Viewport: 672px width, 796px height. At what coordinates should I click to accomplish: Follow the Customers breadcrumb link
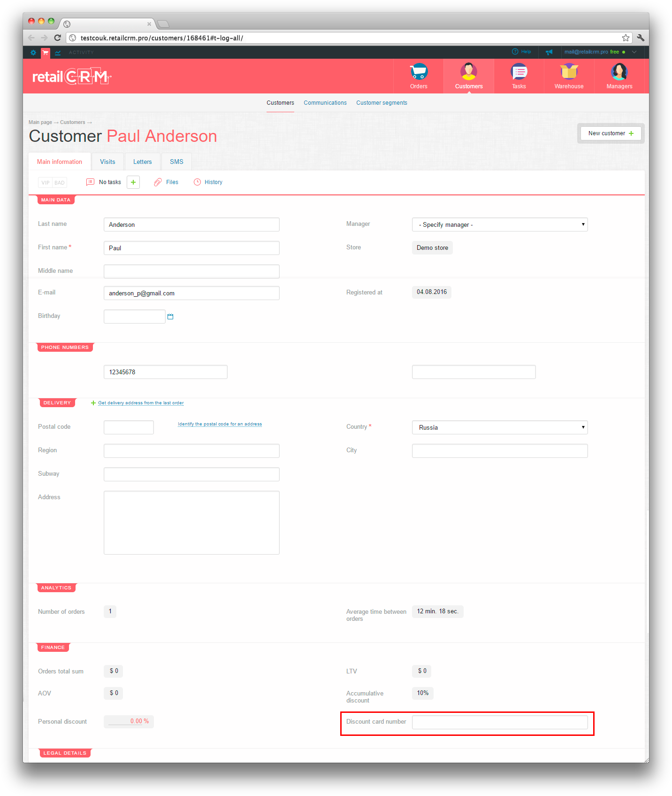pos(73,122)
